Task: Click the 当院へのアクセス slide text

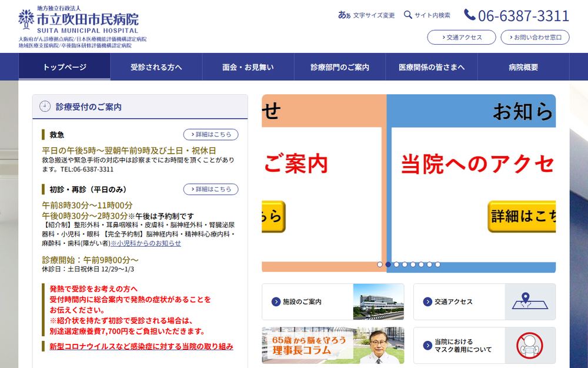Action: click(477, 164)
